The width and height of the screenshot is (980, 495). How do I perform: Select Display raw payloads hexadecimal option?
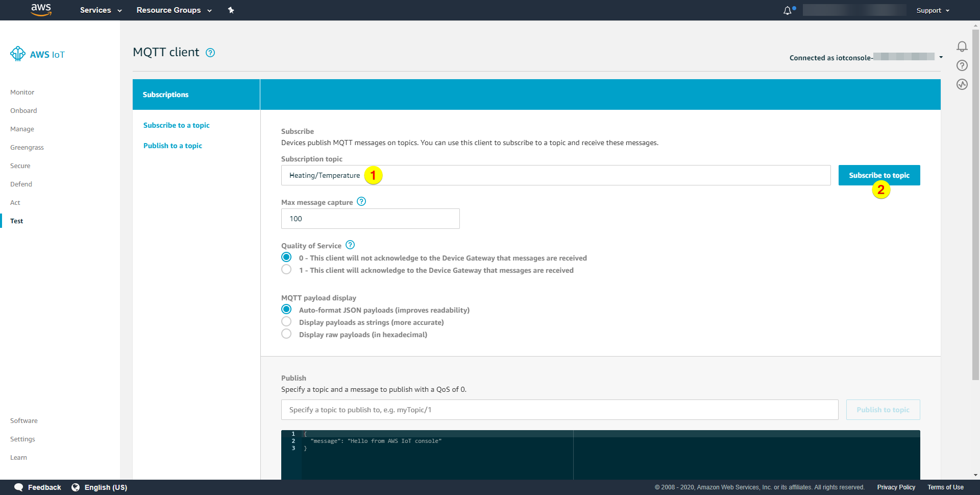coord(286,334)
